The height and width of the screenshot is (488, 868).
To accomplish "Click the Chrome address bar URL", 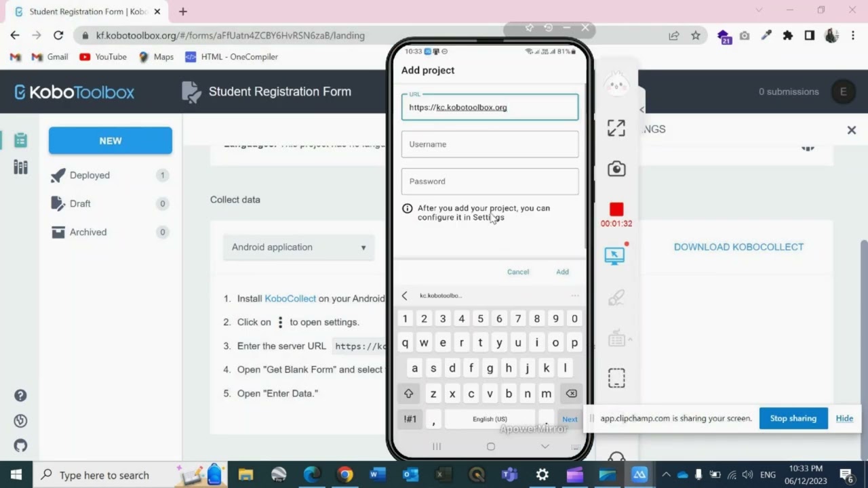I will click(x=231, y=35).
